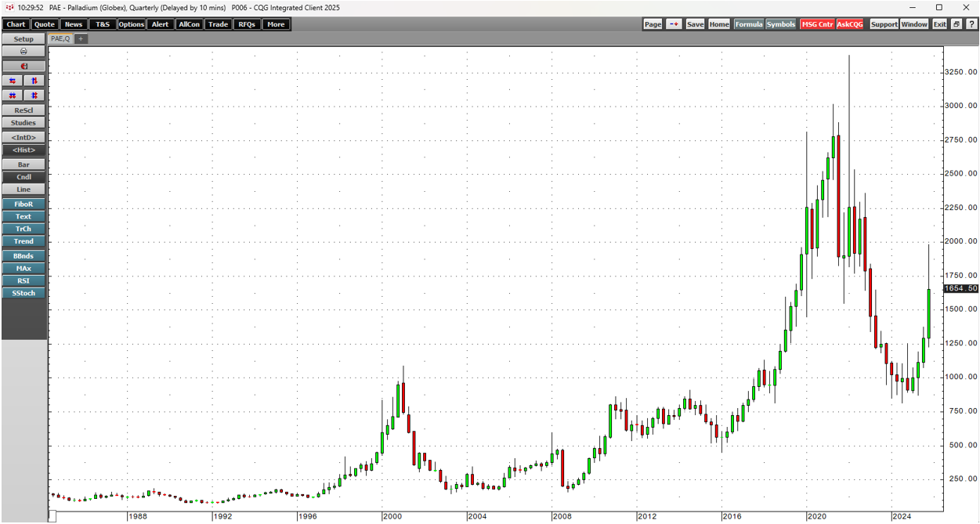Click the small square at chart bottom-left corner

52,516
